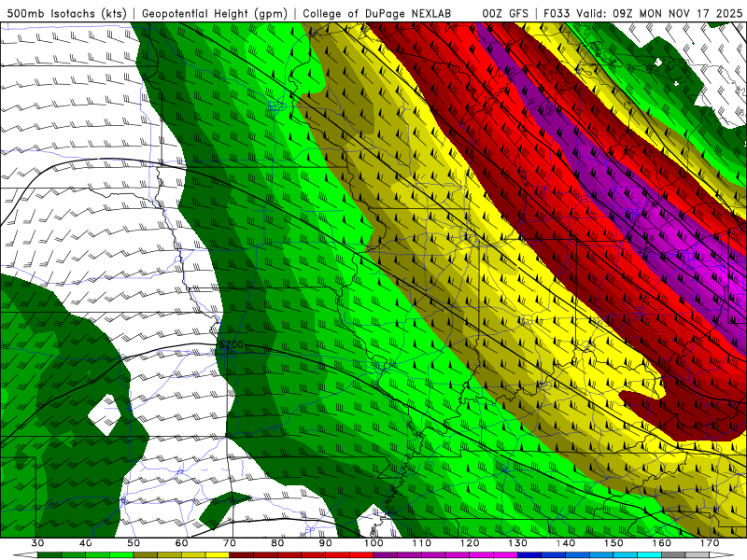
Task: Click the '500mb Isotachs (kts)' title text
Action: (66, 14)
